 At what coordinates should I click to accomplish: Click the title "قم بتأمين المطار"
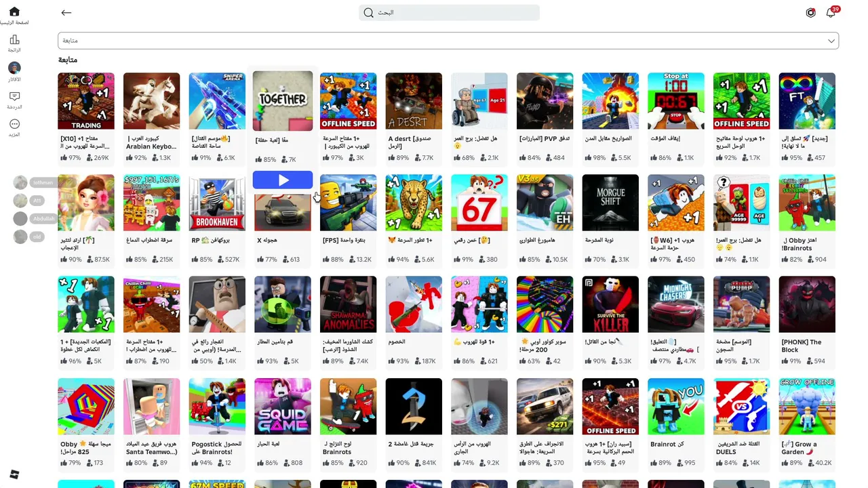pyautogui.click(x=275, y=342)
